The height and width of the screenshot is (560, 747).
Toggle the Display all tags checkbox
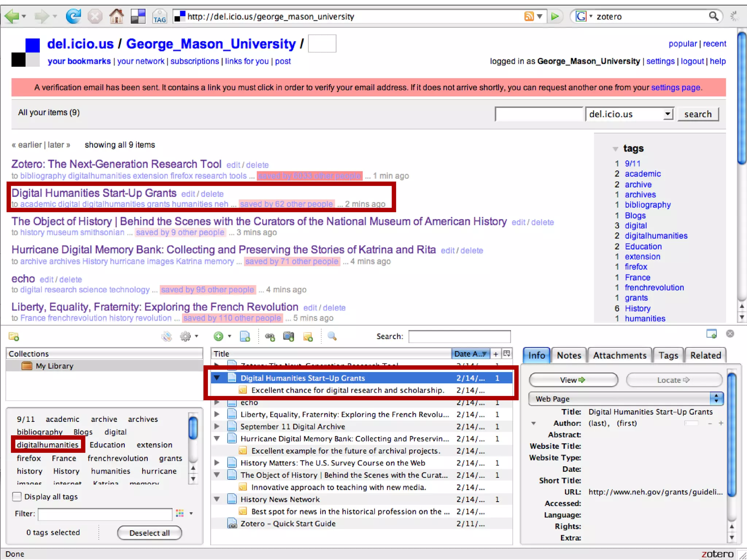(17, 497)
